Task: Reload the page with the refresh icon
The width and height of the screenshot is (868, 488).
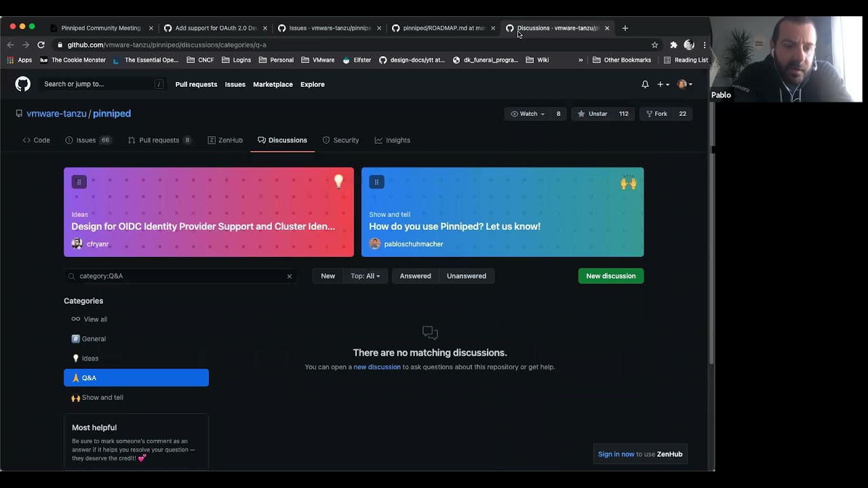Action: [x=41, y=45]
